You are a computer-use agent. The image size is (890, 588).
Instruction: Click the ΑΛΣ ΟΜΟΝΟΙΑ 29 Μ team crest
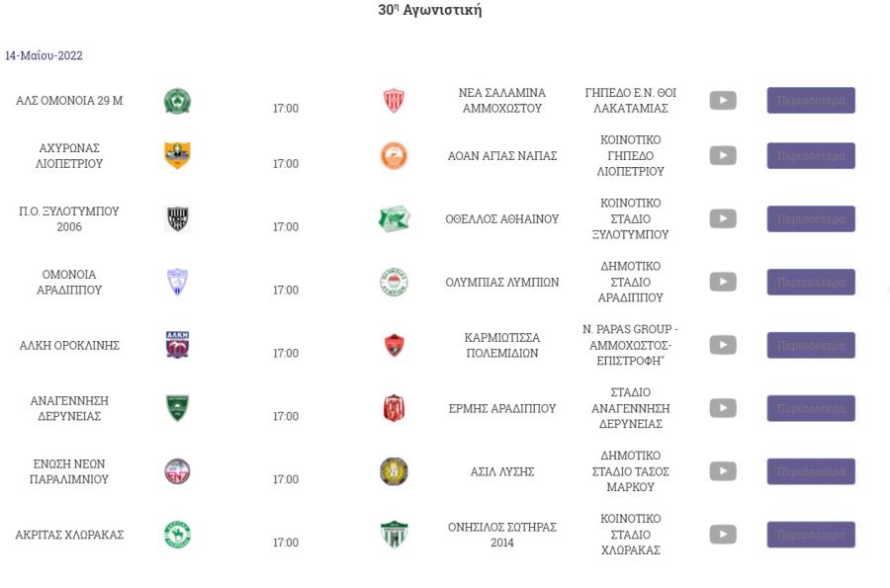pyautogui.click(x=177, y=101)
